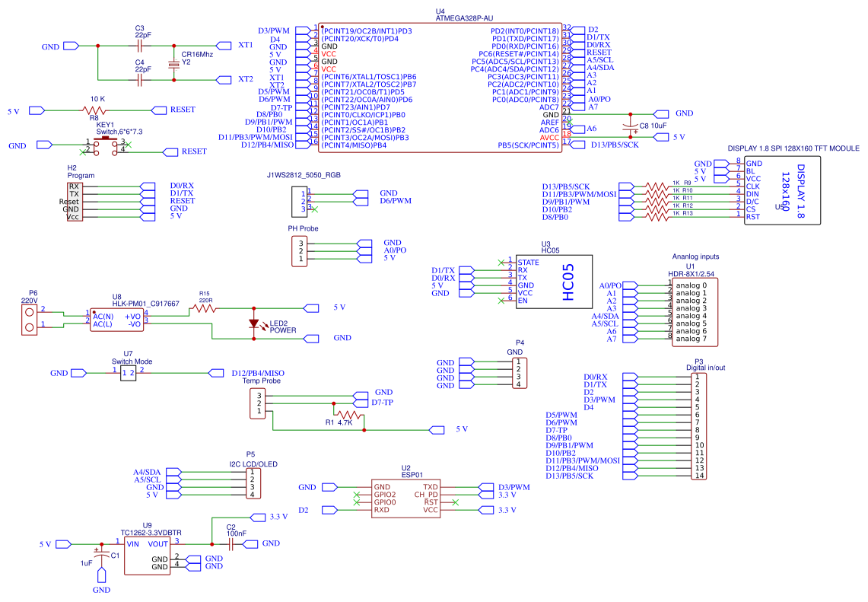The image size is (868, 602).
Task: Select the VIN pin label on U9
Action: (x=133, y=544)
